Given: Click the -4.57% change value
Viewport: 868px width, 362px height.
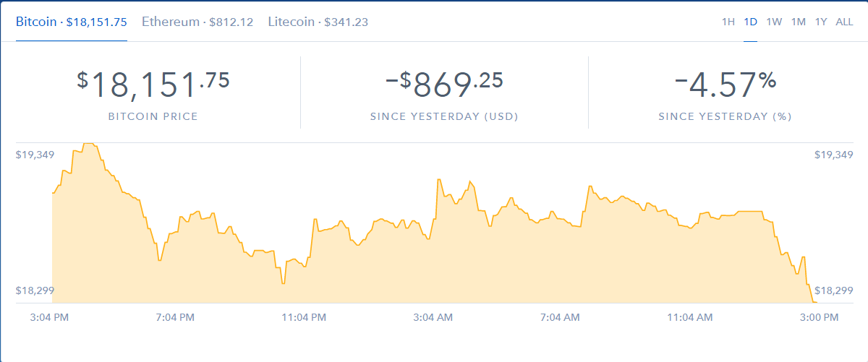Looking at the screenshot, I should click(726, 85).
